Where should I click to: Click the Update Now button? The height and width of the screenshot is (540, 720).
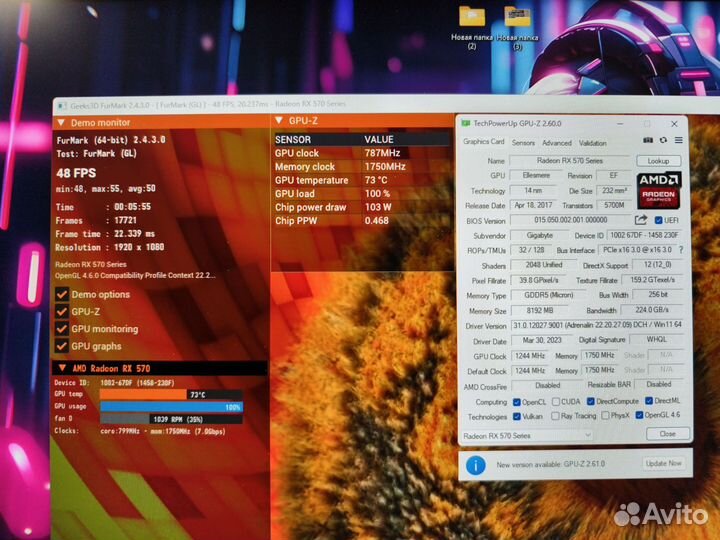tap(664, 463)
